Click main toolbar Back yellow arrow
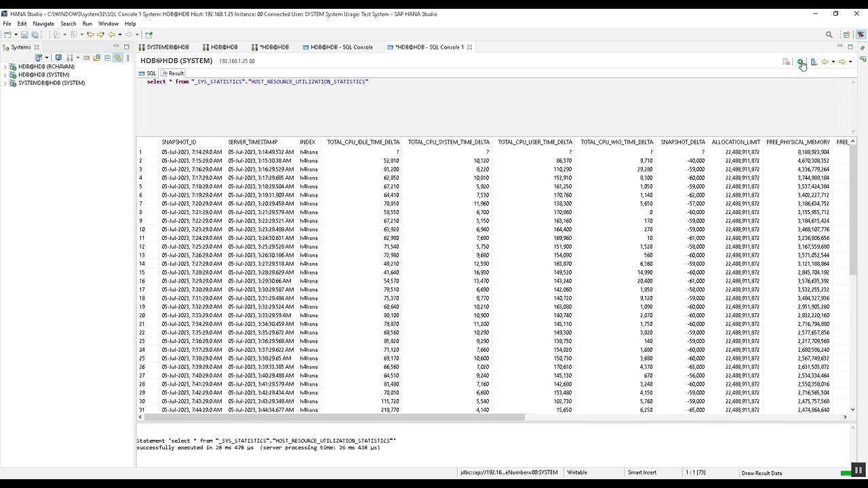The width and height of the screenshot is (868, 488). [112, 35]
